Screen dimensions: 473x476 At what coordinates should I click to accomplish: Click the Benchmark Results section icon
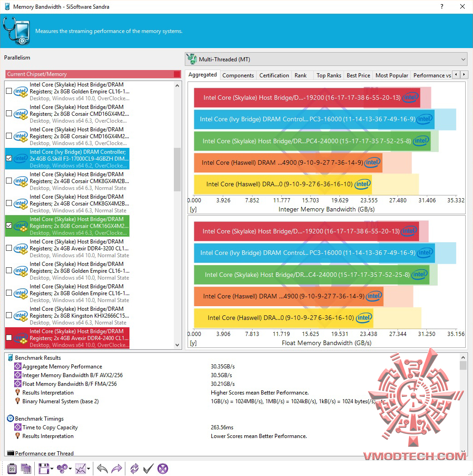11,357
